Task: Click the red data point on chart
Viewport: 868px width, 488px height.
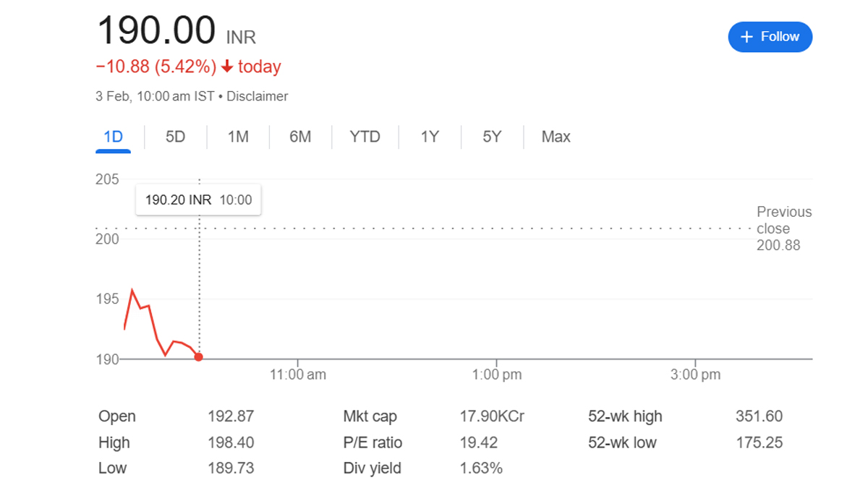Action: (199, 356)
